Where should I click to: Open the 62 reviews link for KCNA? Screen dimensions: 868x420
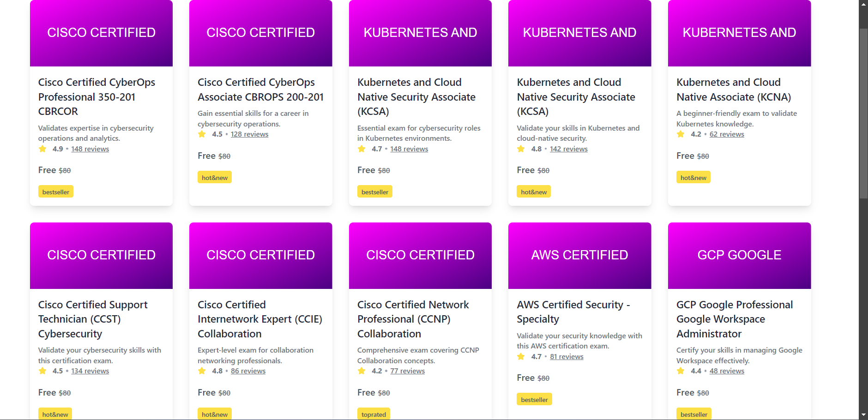pyautogui.click(x=727, y=134)
